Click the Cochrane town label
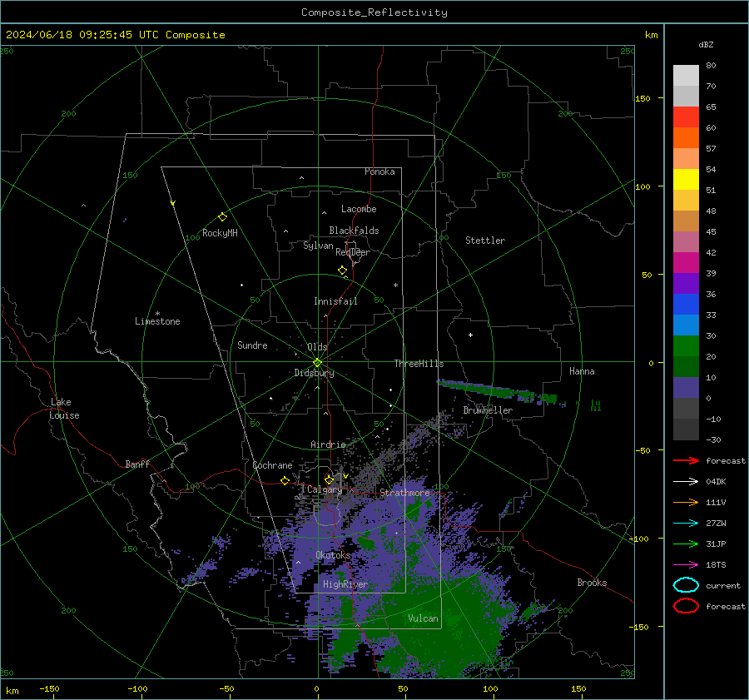Image resolution: width=749 pixels, height=700 pixels. point(272,465)
